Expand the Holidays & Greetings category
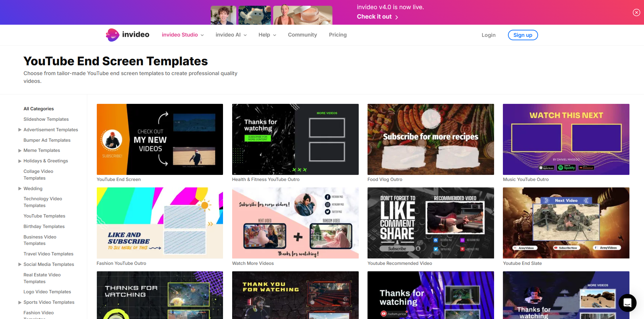 [20, 161]
